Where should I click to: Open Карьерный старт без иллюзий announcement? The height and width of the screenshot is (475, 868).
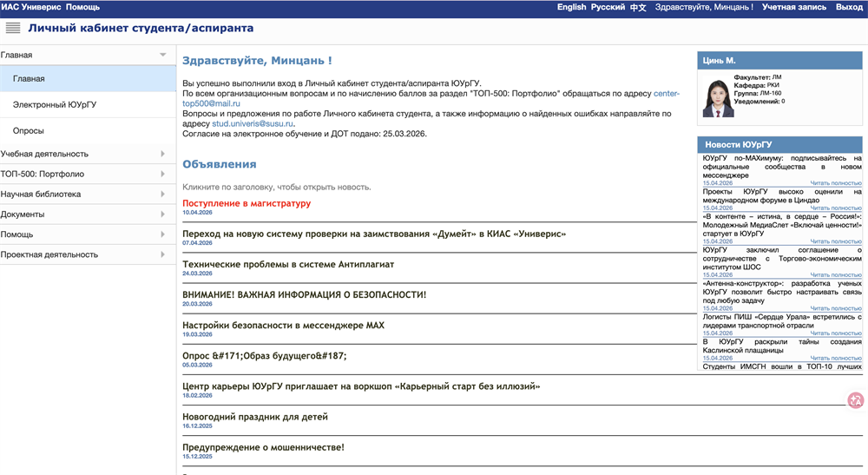361,386
